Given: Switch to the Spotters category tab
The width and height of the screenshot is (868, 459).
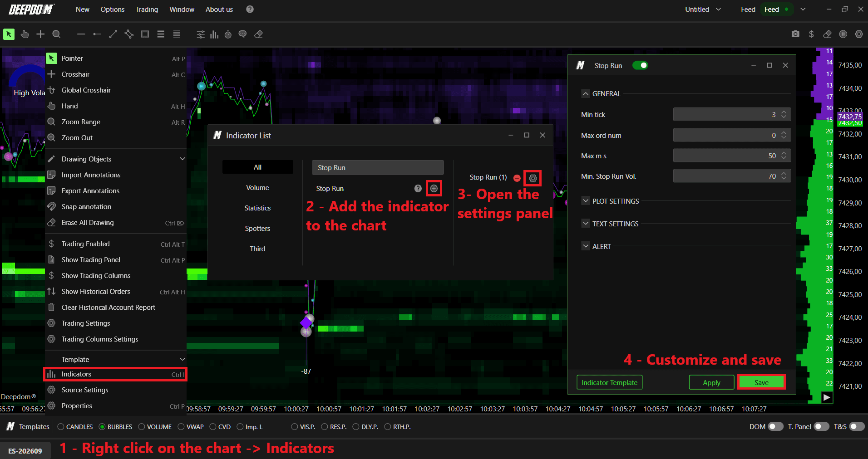Looking at the screenshot, I should point(257,229).
